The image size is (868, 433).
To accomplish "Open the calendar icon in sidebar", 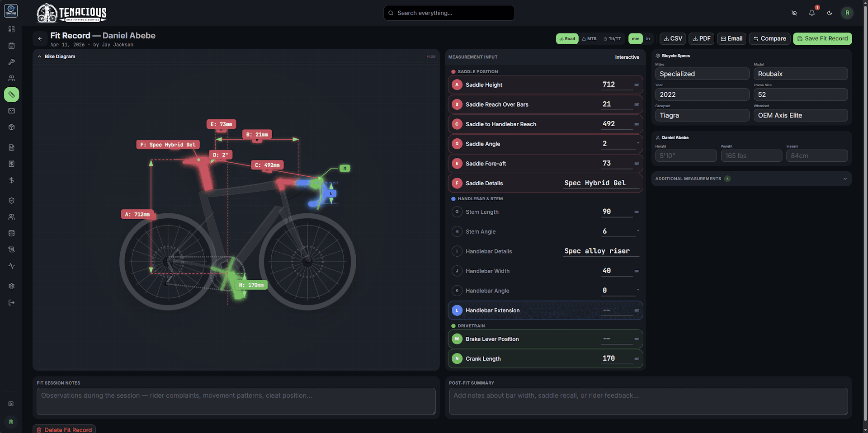I will coord(11,46).
